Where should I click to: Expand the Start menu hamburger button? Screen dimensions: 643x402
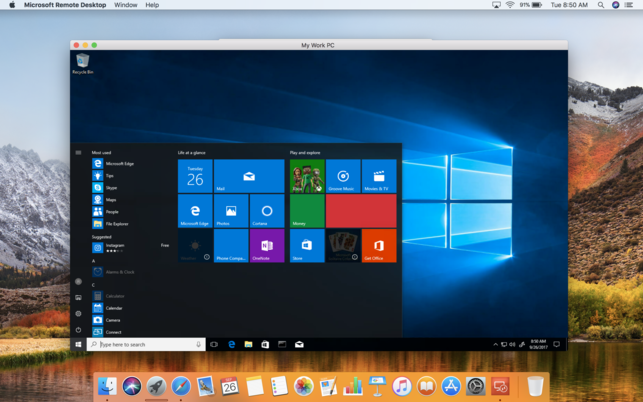78,153
